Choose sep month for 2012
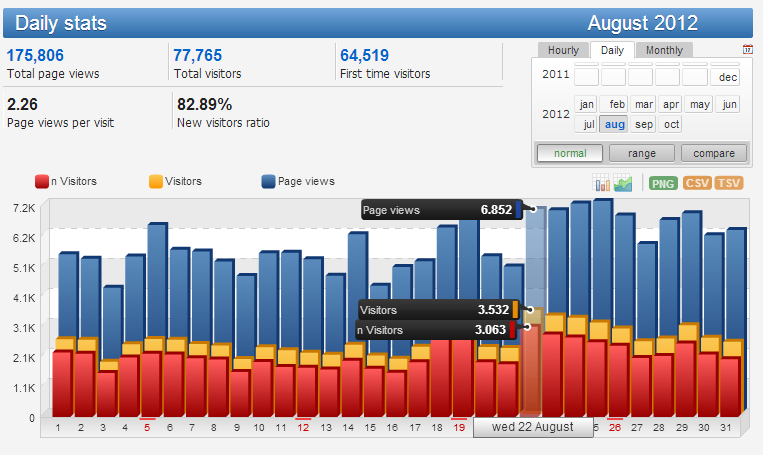This screenshot has width=763, height=455. 643,125
